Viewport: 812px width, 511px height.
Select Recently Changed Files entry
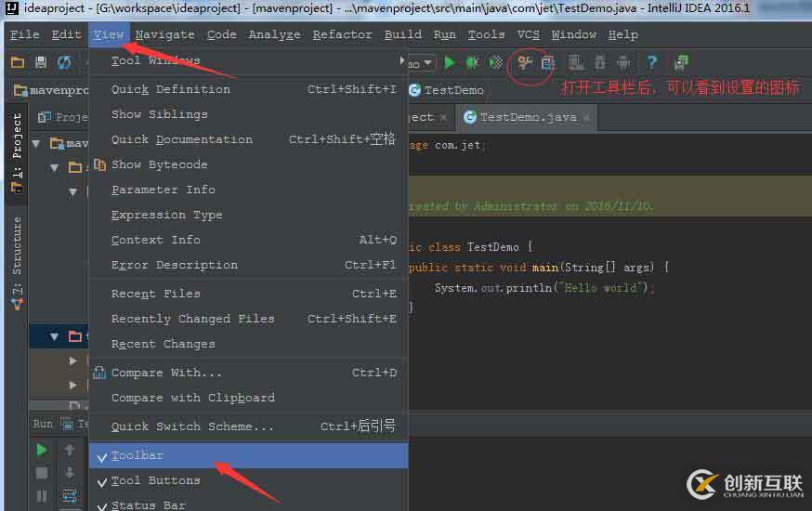[x=249, y=319]
